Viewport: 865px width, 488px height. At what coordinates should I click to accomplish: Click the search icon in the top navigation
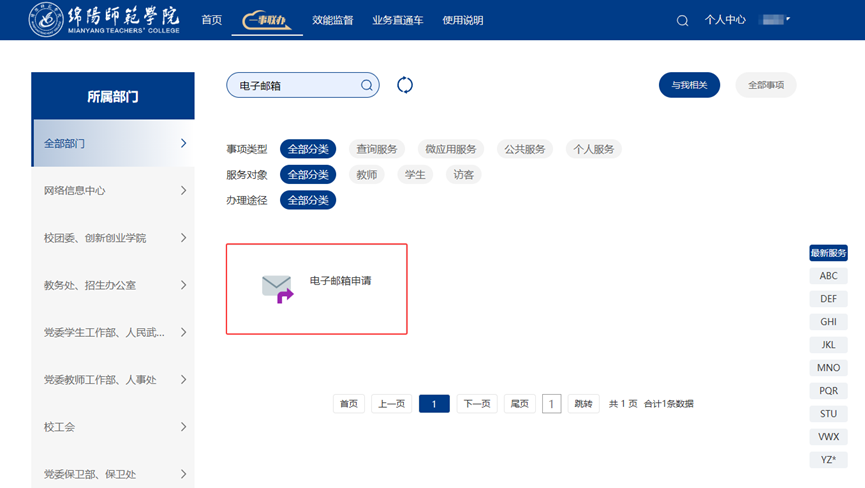(682, 21)
